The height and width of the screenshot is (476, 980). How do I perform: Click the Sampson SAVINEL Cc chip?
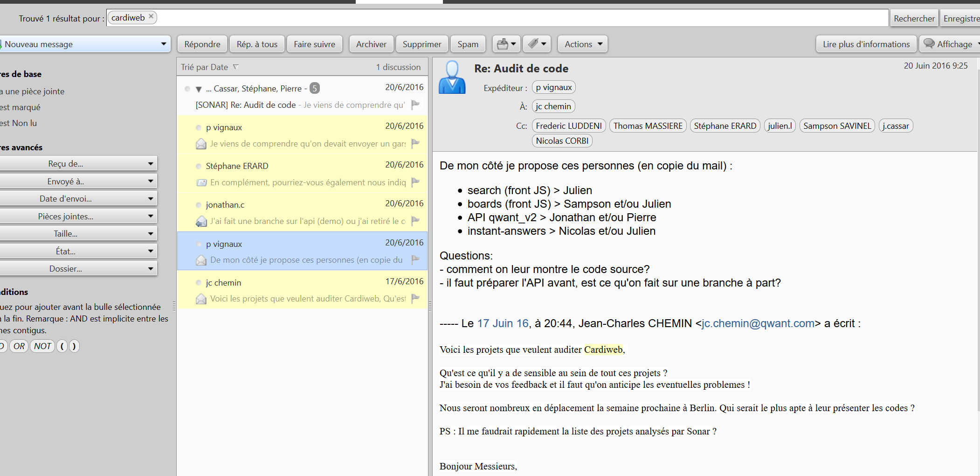[837, 126]
